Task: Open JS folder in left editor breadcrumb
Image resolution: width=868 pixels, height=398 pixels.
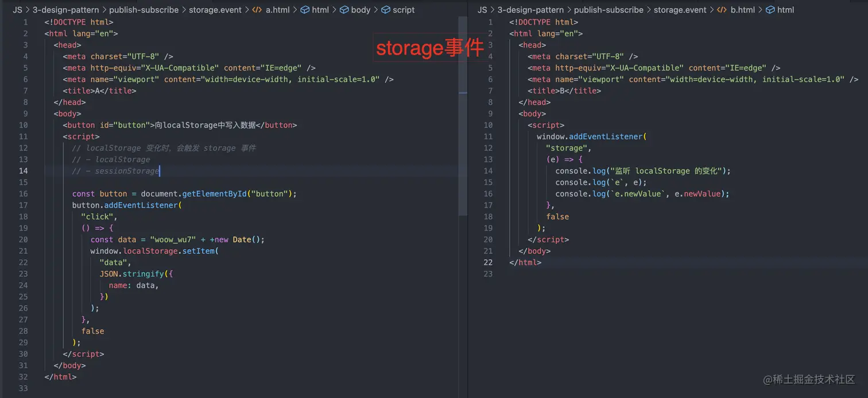Action: tap(17, 10)
